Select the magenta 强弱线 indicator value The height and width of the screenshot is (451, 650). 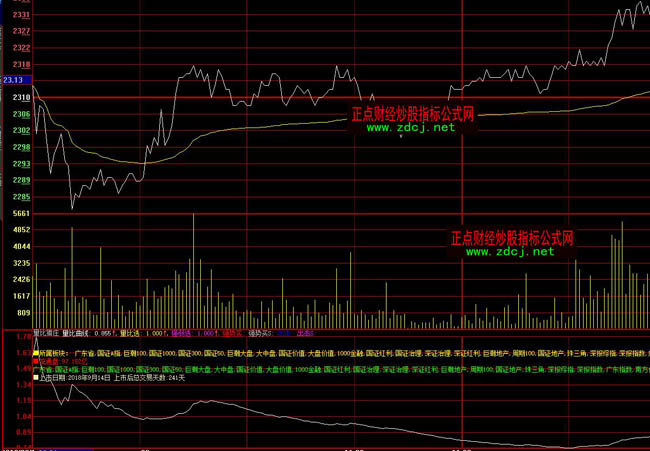point(182,333)
